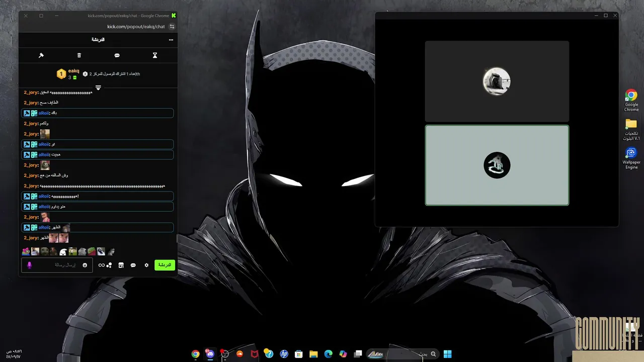The image size is (644, 362).
Task: Click the gold rank 1 badge beside eakq
Action: [61, 74]
